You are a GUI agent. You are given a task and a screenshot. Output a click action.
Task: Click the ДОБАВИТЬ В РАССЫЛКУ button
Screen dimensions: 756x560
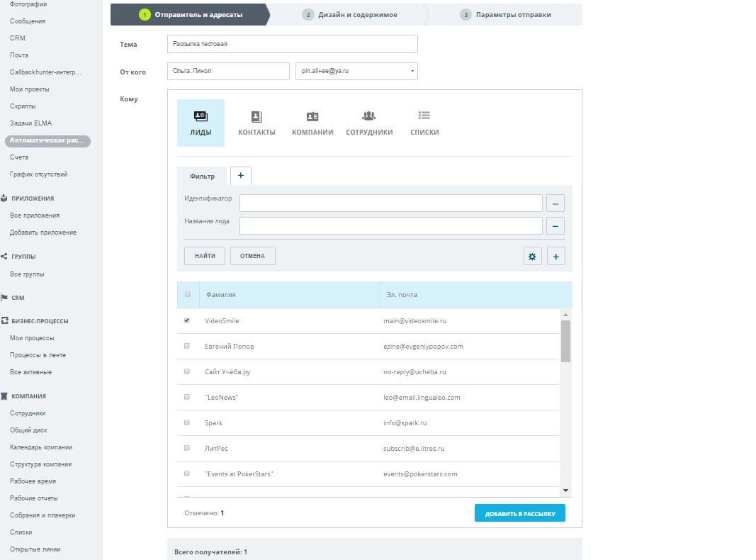tap(519, 513)
